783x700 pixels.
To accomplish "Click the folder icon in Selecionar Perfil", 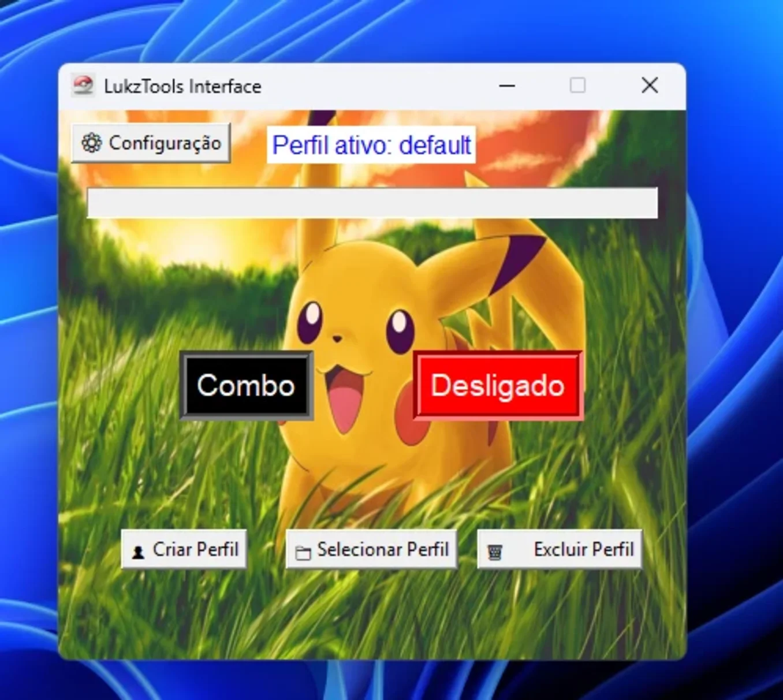I will tap(303, 553).
